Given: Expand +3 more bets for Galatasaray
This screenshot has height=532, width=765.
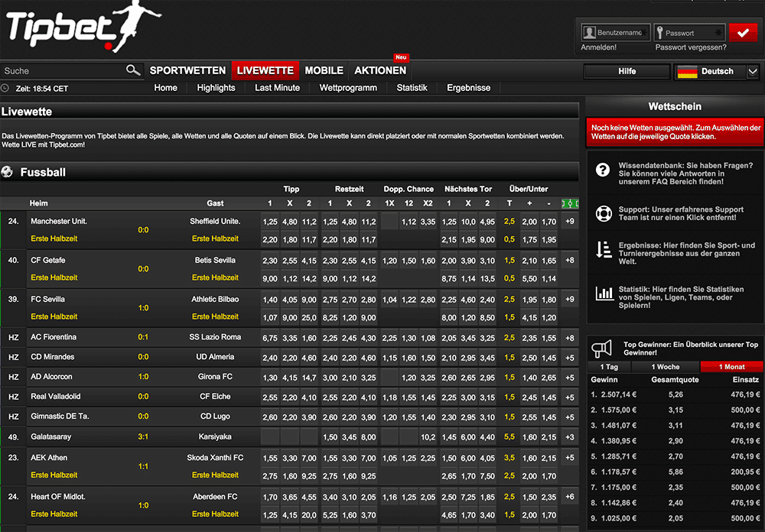Looking at the screenshot, I should [x=570, y=437].
